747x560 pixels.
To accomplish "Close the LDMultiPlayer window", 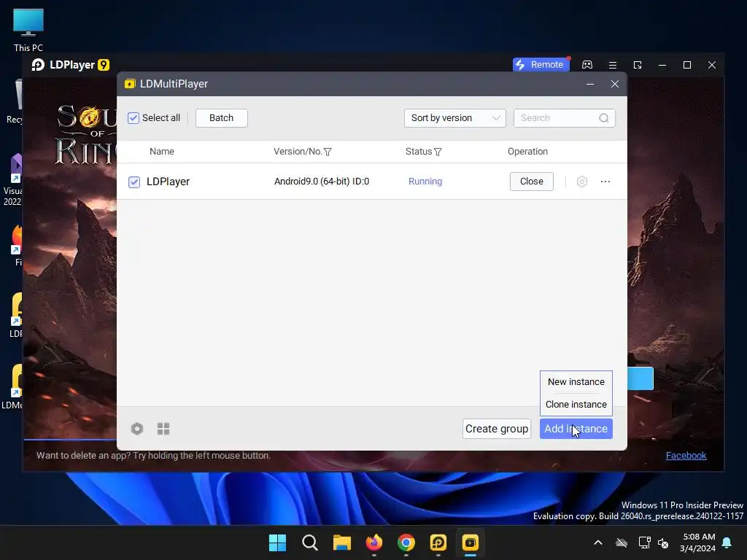I will tap(614, 84).
